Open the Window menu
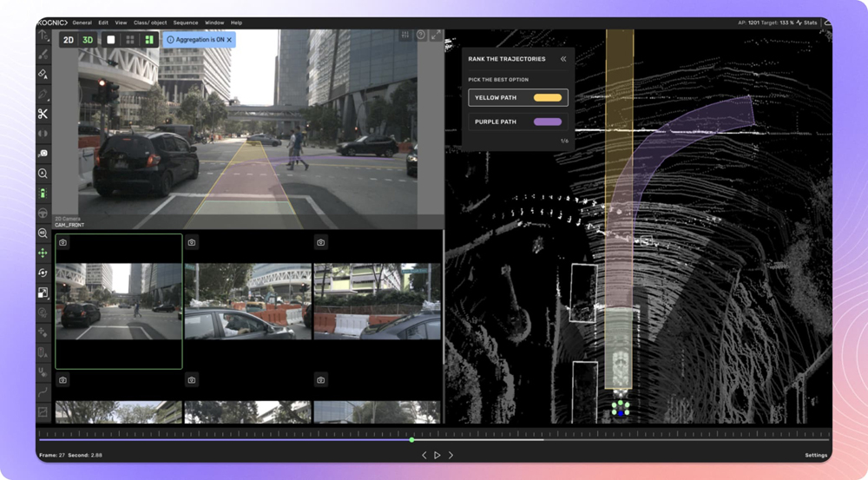 [x=214, y=23]
